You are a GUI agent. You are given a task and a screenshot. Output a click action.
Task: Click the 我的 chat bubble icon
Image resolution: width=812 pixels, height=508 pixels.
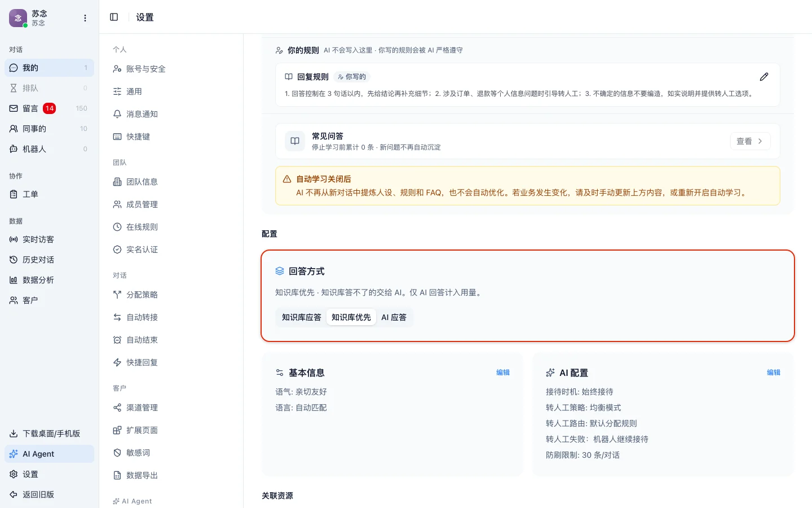(x=14, y=68)
